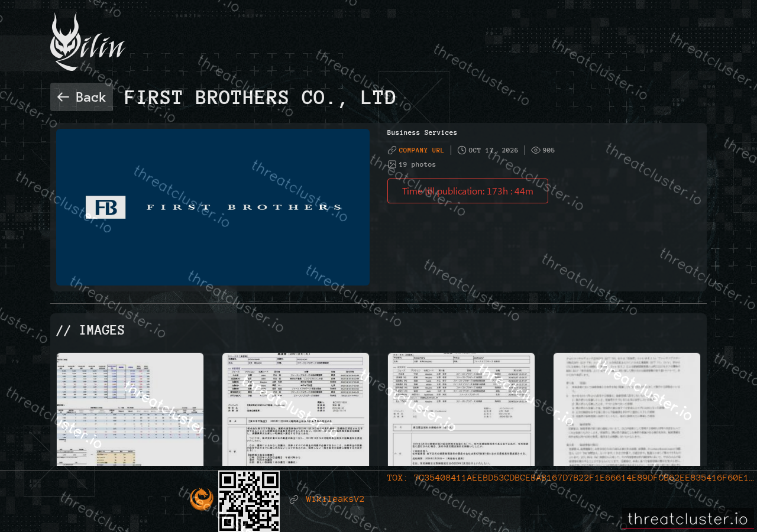Open the First Brothers banner image

(213, 207)
